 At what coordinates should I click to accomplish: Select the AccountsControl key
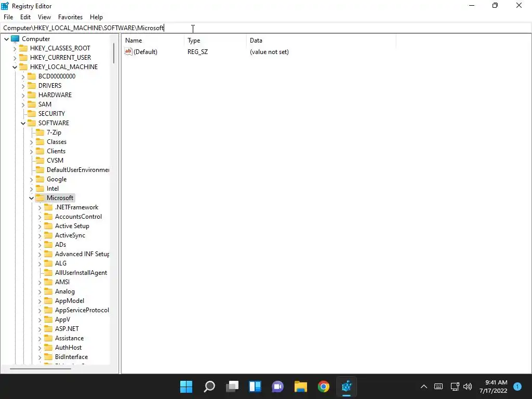(78, 217)
